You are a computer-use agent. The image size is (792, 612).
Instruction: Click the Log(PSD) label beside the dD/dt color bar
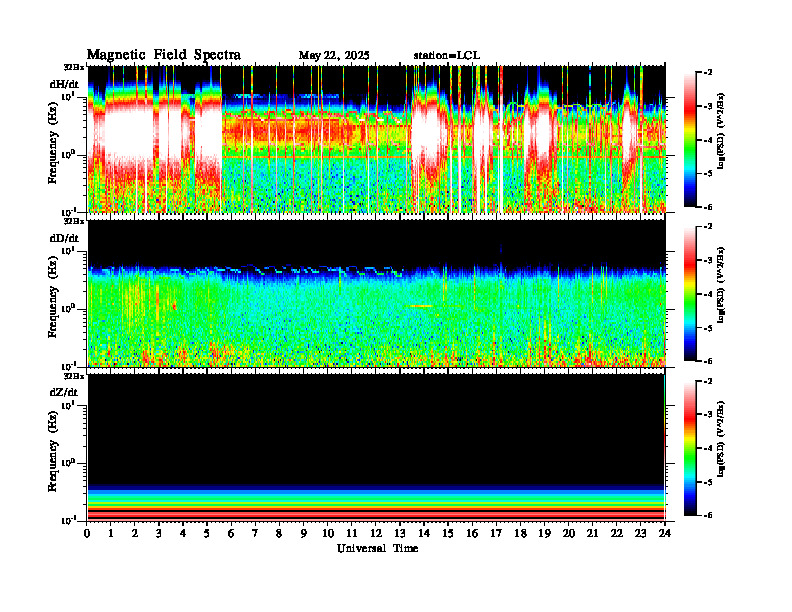721,285
